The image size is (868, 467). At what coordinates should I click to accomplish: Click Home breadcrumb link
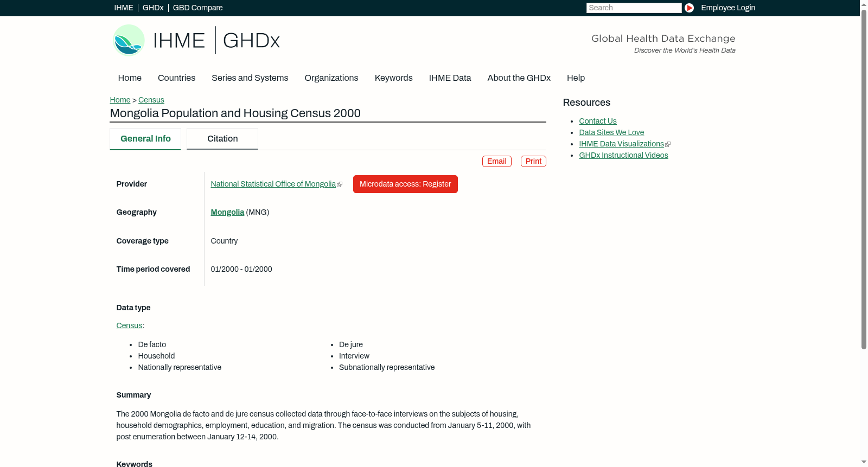pos(120,100)
